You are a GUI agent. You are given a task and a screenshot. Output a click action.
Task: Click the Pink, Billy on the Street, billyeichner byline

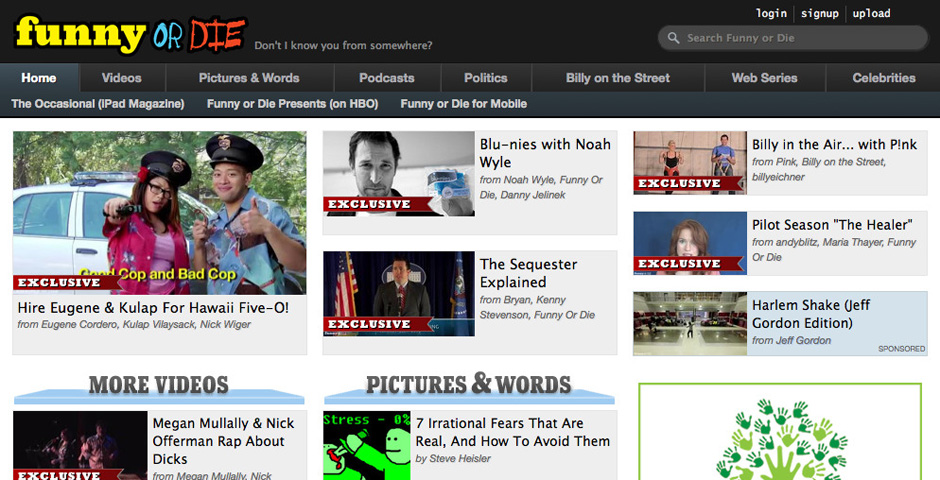(x=819, y=169)
